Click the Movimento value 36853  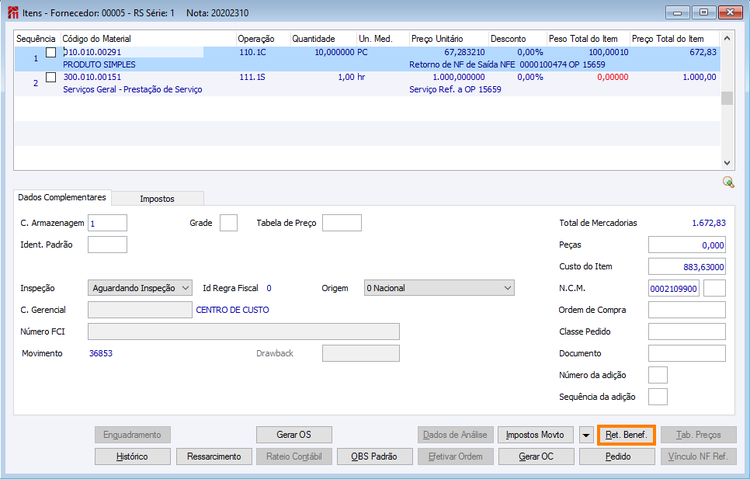pos(101,353)
